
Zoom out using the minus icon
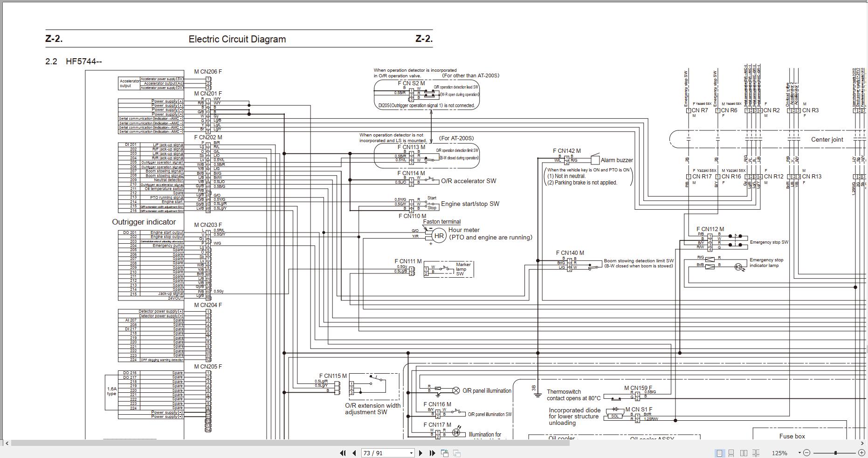[x=806, y=452]
